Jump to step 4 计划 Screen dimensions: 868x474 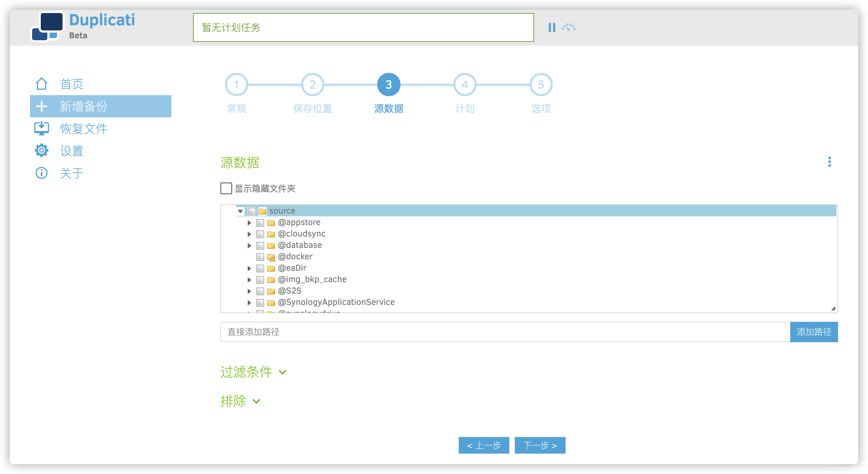click(x=465, y=85)
